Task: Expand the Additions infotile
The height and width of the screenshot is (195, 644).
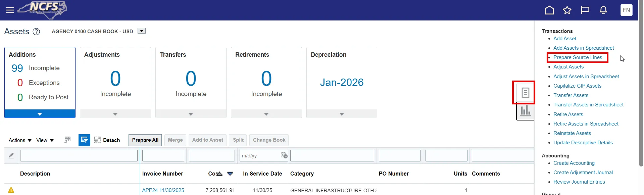Action: pos(40,114)
